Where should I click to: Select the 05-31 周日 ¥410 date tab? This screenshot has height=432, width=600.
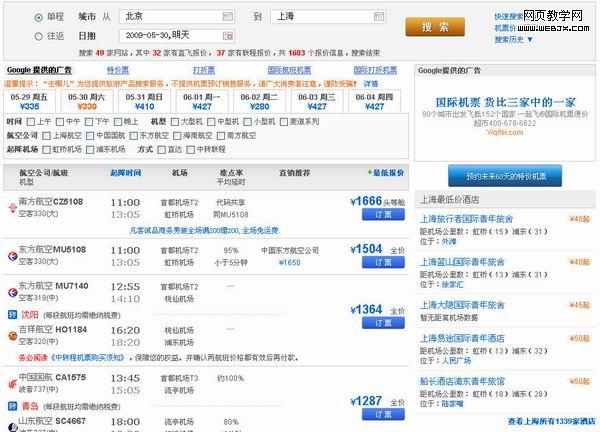144,101
